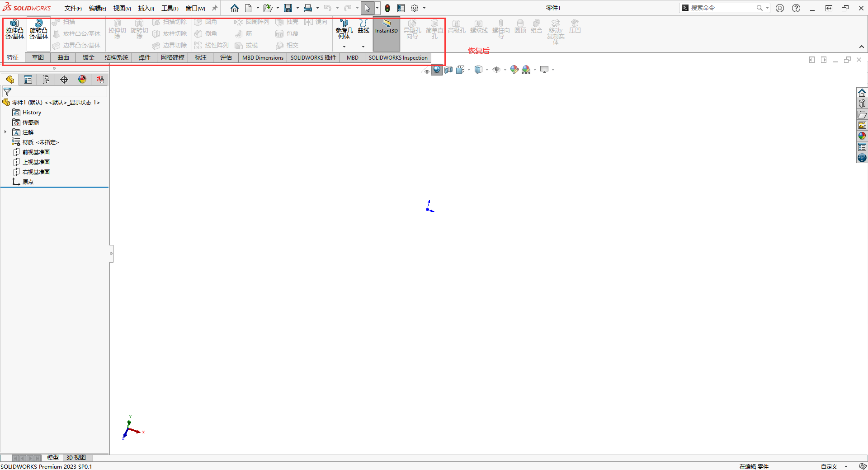Open the 3D 视图 tab at the bottom
Screen dimensions: 868x470
tap(76, 458)
